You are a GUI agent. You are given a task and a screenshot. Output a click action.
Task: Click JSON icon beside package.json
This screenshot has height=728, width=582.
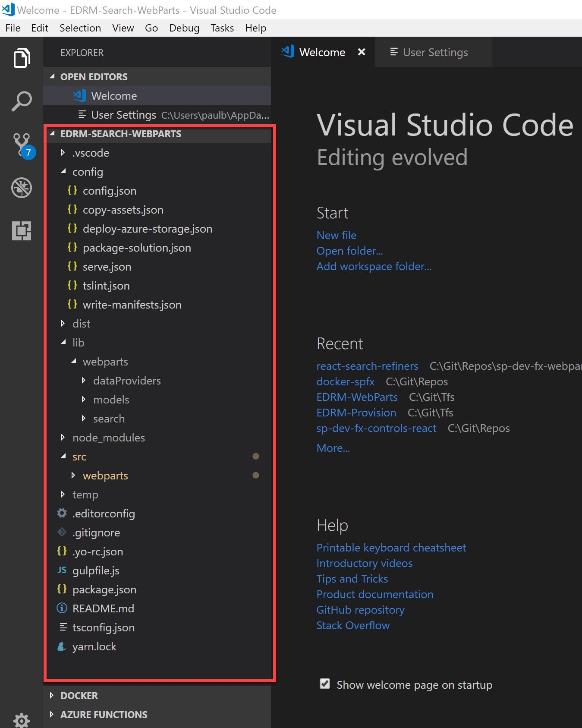(62, 589)
